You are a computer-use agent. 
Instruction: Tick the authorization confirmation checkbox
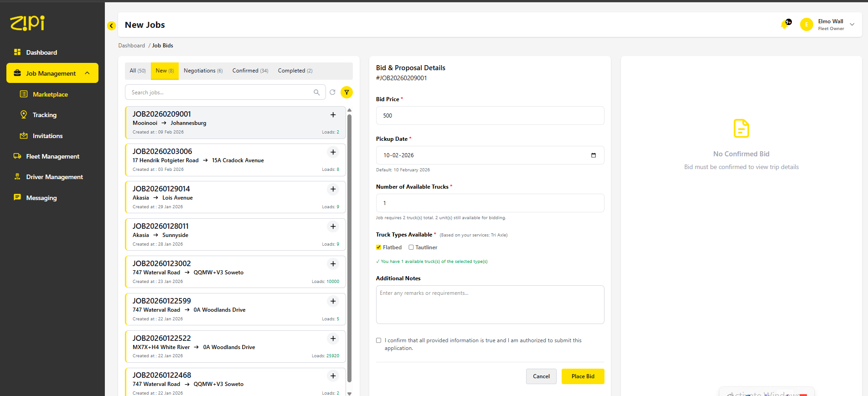tap(379, 340)
